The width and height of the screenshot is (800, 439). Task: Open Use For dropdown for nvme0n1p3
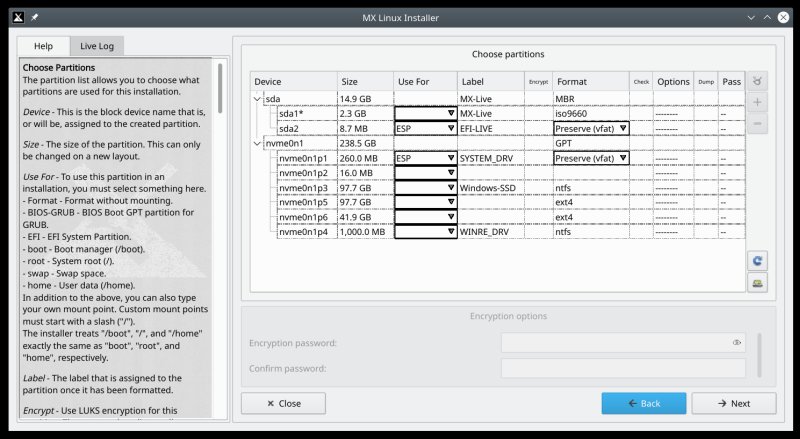[426, 188]
